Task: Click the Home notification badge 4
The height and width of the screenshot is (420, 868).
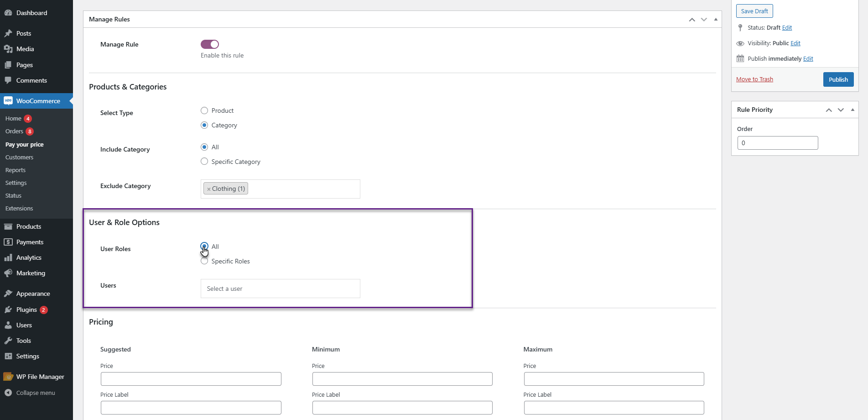Action: click(x=28, y=119)
